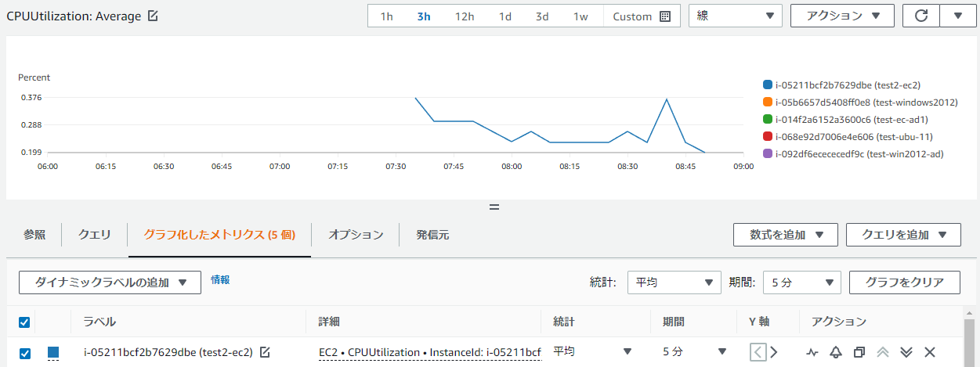Edit the CPUUtilization graph title

pos(152,16)
